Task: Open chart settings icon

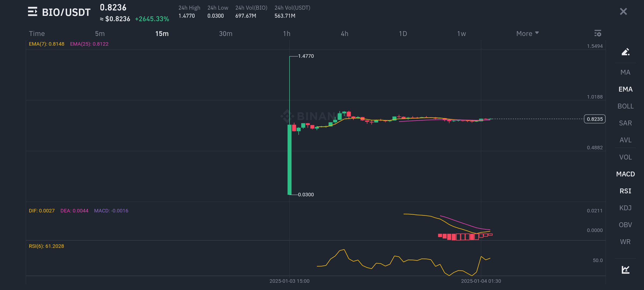Action: (x=598, y=33)
